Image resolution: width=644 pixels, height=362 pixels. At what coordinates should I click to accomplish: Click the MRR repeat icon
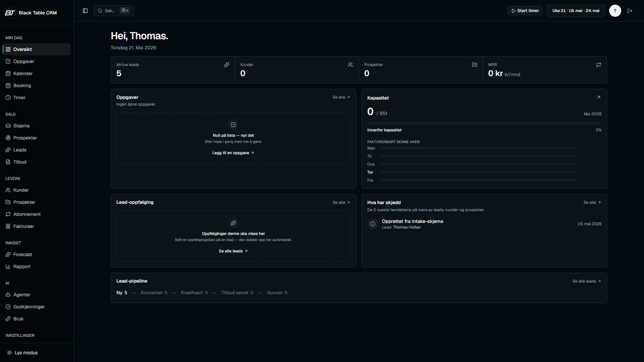(599, 65)
